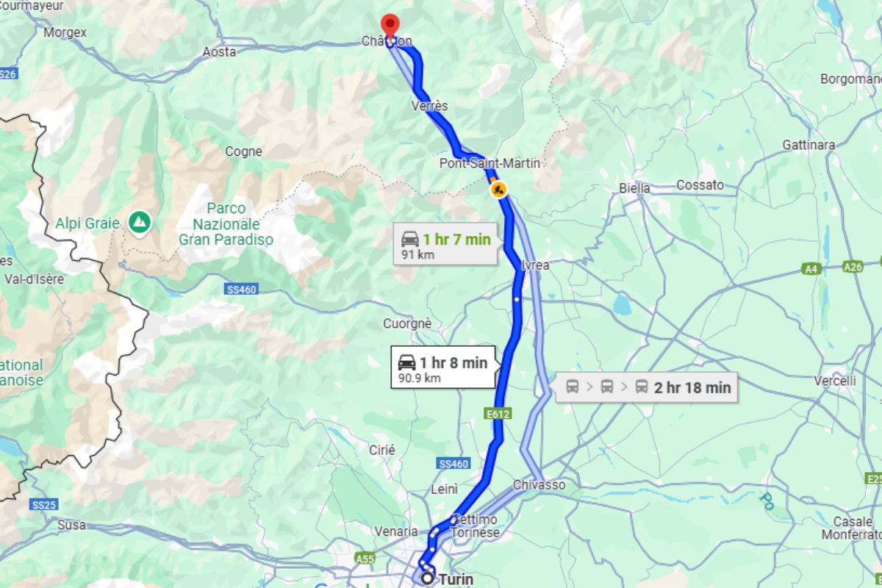The image size is (882, 588).
Task: Click the orange roadworks warning icon
Action: [x=499, y=190]
